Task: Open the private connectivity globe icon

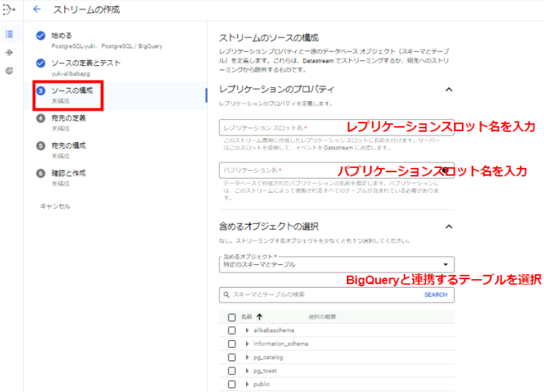Action: 9,71
